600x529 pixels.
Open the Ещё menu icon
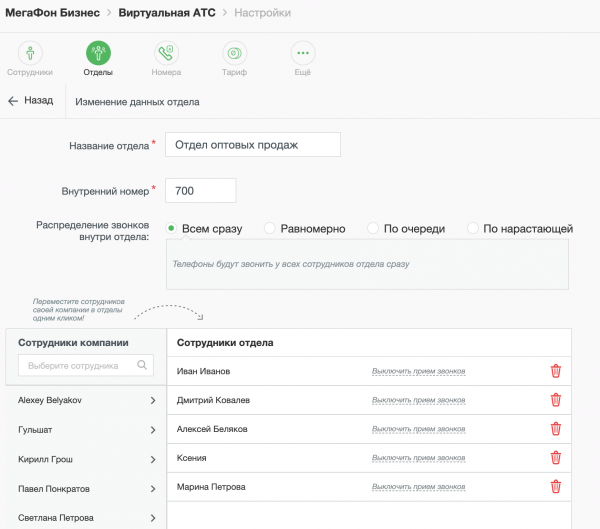coord(302,53)
